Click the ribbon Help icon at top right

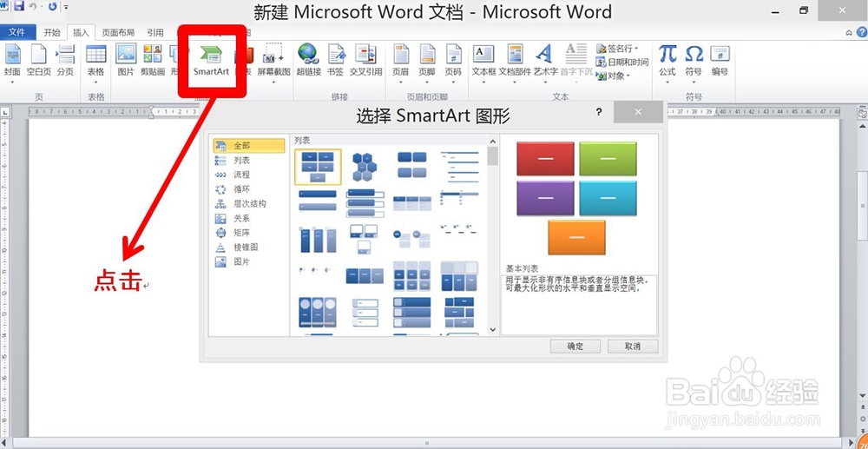pyautogui.click(x=861, y=33)
